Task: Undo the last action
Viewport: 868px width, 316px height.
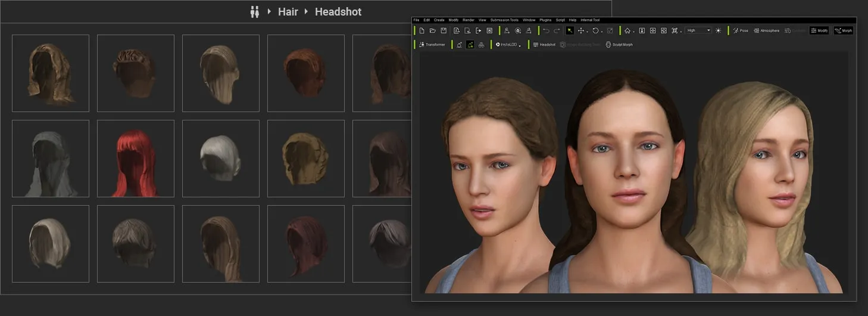Action: (x=546, y=31)
